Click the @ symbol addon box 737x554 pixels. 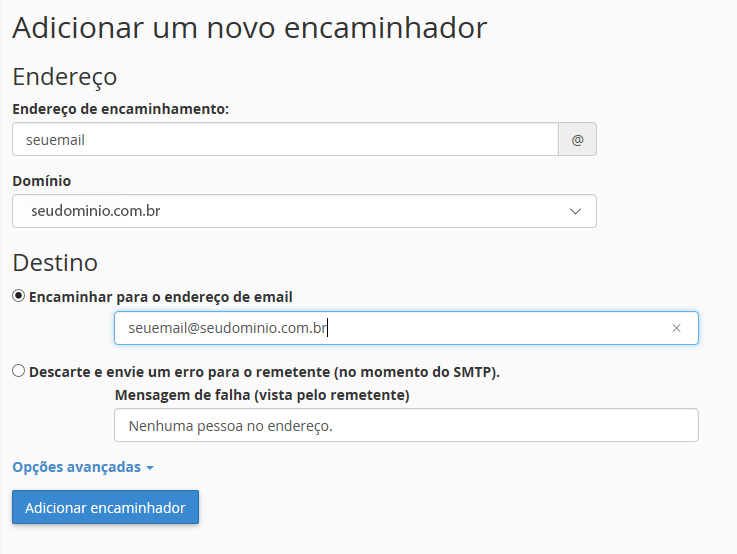click(577, 140)
